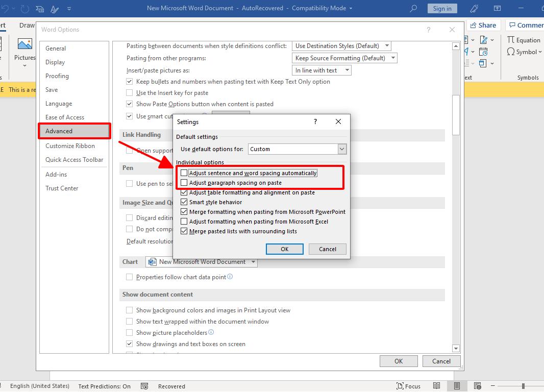Screen dimensions: 544x392
Task: Open title bar Compatibility Mode dropdown arrow
Action: (351, 8)
